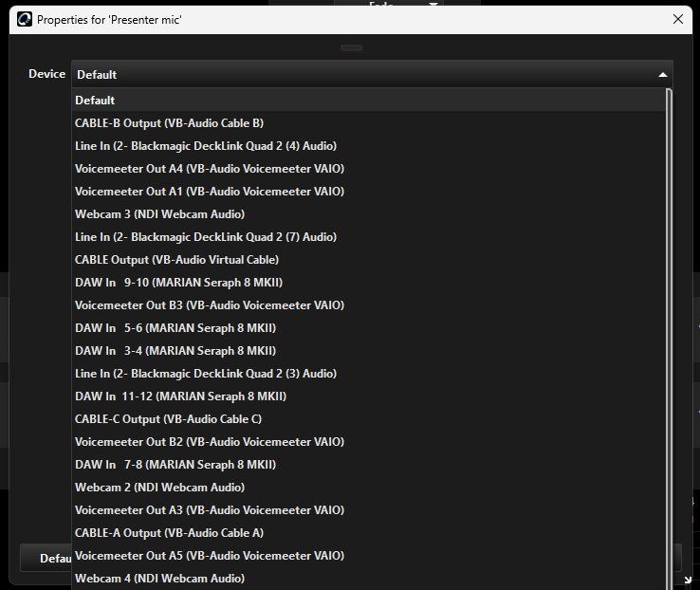Image resolution: width=700 pixels, height=590 pixels.
Task: Choose CABLE-B Output (VB-Audio Cable B)
Action: pos(369,122)
